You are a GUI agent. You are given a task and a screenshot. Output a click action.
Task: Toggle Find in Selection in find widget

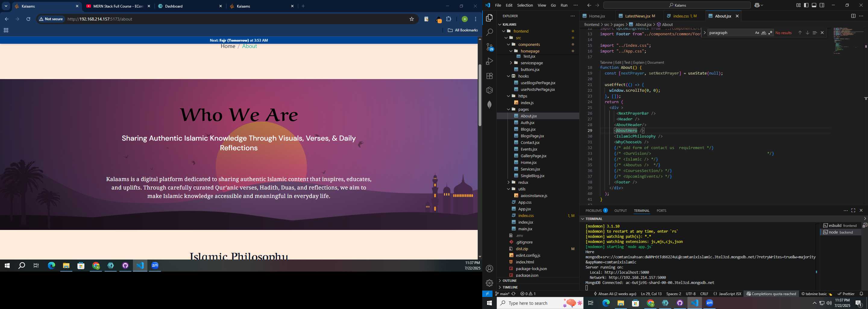tap(814, 33)
